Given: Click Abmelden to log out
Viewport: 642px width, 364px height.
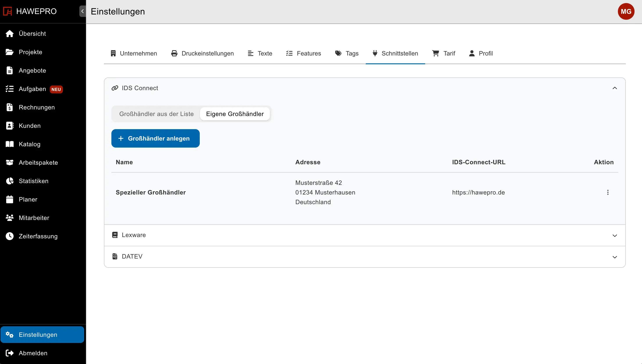Looking at the screenshot, I should [x=42, y=353].
